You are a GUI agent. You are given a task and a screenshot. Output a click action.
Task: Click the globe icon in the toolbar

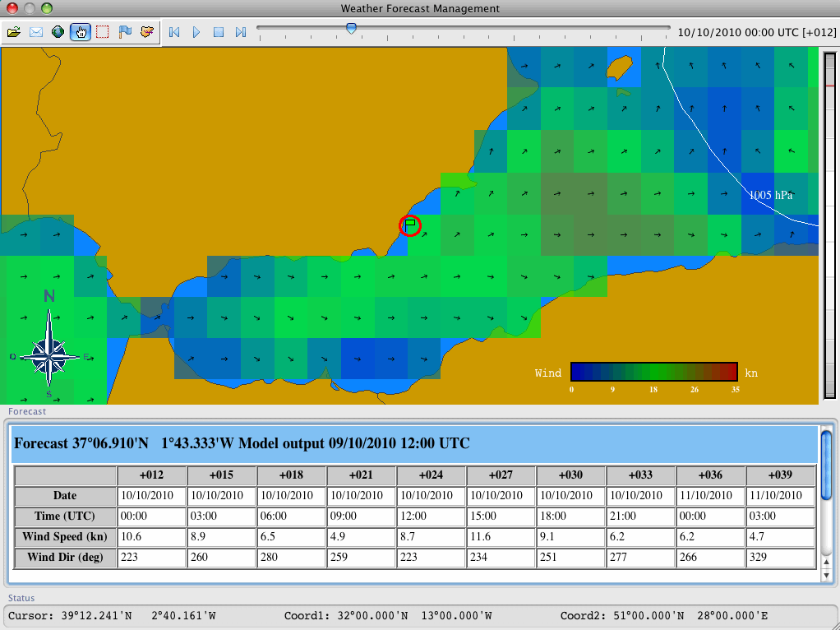coord(58,32)
